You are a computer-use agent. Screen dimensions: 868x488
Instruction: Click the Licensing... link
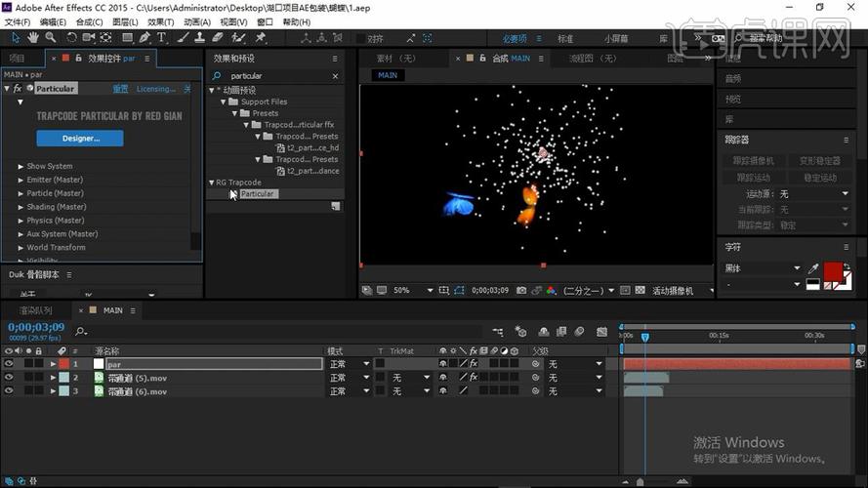click(x=155, y=89)
